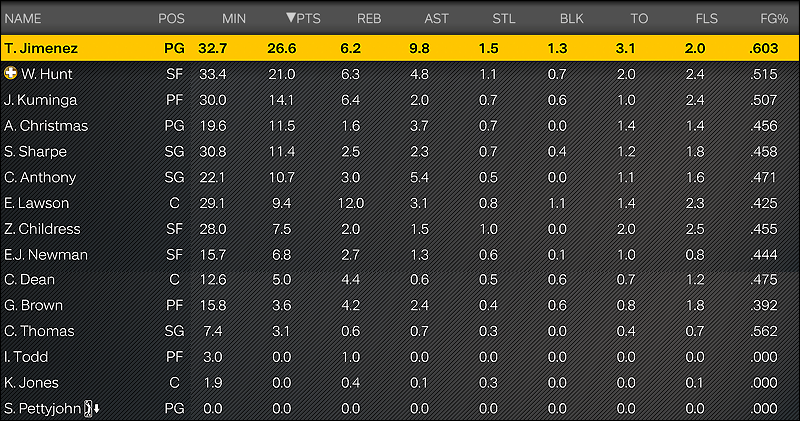Sort the table by the REB column
Screen dimensions: 800x421
(369, 19)
